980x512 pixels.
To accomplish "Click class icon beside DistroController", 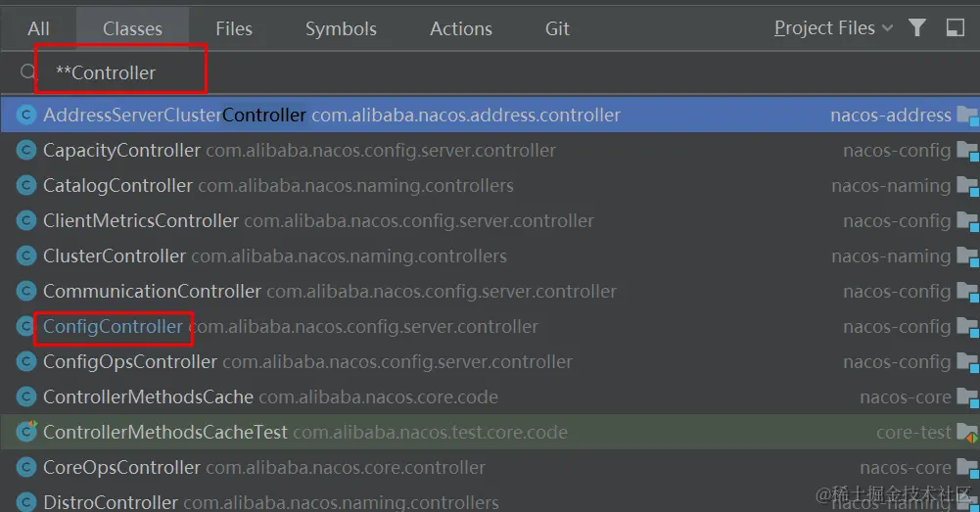I will [x=26, y=502].
